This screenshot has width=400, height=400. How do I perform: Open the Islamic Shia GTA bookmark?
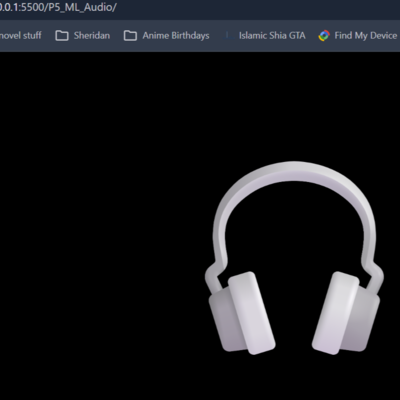point(272,36)
